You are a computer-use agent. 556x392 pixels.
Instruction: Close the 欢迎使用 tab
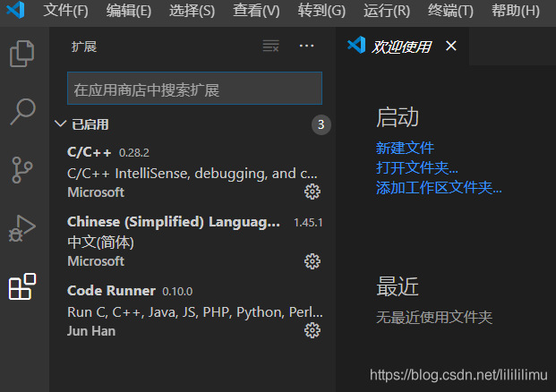click(x=450, y=47)
